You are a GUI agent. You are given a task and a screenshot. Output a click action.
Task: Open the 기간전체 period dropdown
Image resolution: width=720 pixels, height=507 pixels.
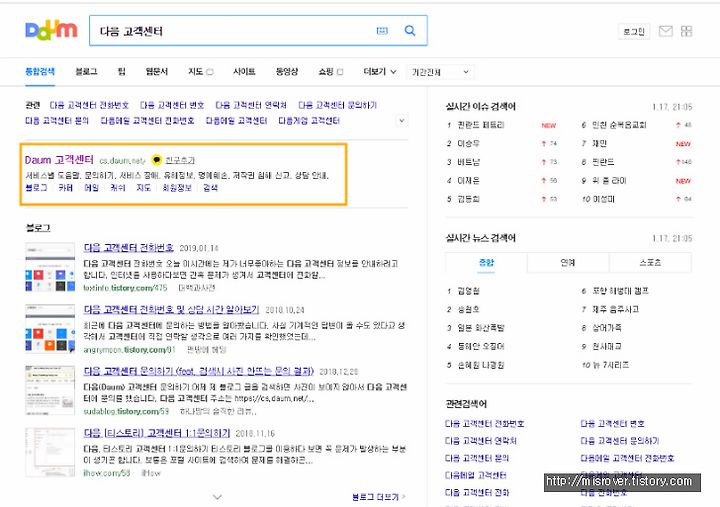pyautogui.click(x=440, y=72)
